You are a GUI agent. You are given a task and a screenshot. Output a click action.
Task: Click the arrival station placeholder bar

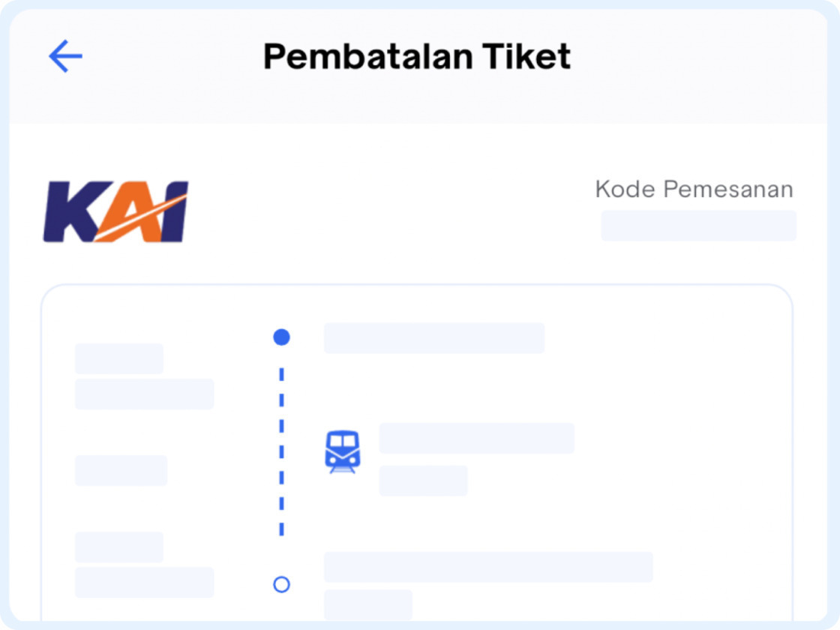(490, 568)
